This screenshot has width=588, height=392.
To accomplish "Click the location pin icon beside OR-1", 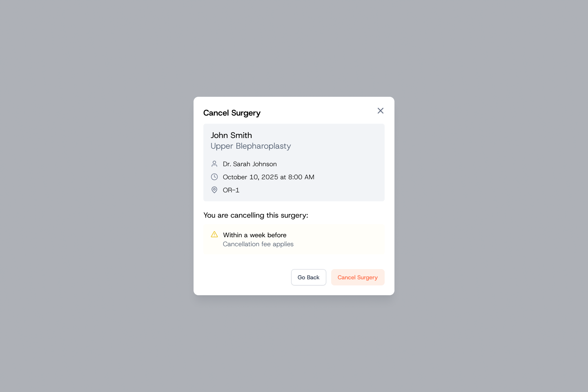I will click(x=214, y=190).
